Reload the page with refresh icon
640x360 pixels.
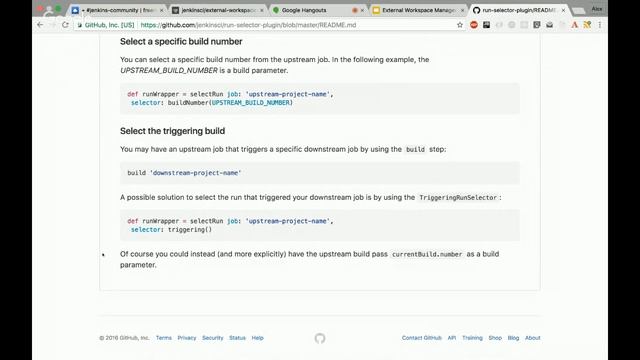[x=65, y=25]
